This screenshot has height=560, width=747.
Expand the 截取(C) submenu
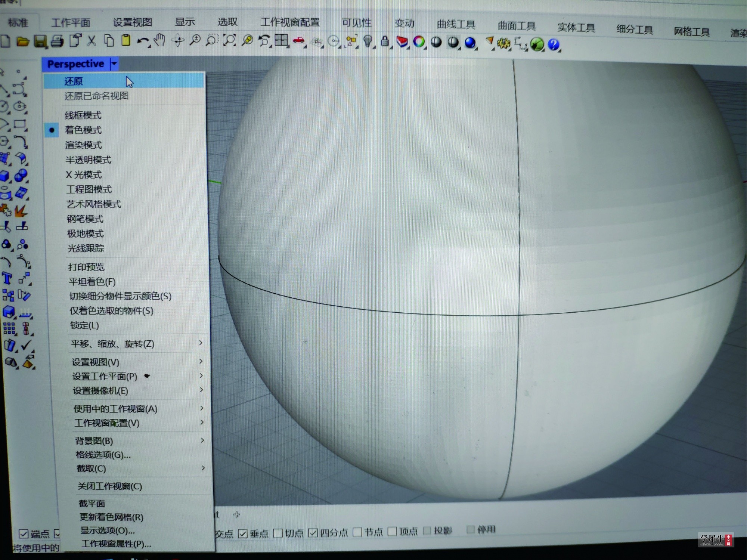[137, 468]
